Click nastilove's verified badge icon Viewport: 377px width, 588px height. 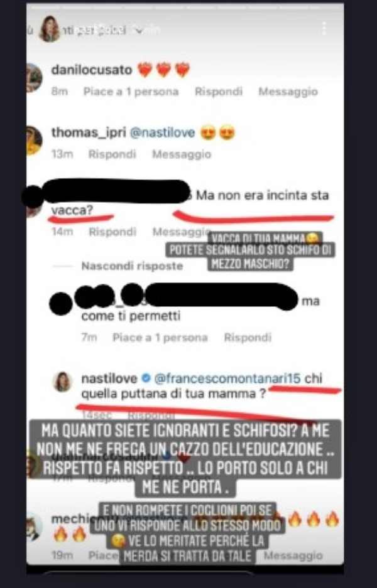pyautogui.click(x=146, y=379)
